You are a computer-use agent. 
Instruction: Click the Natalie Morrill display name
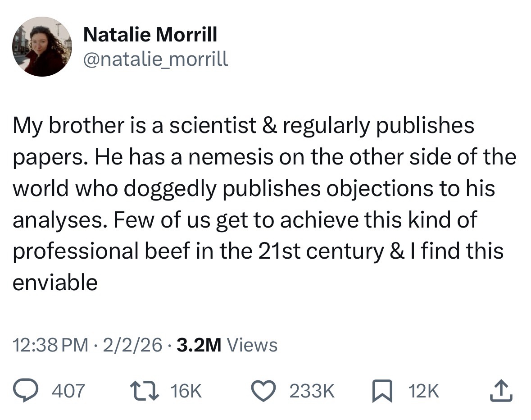[150, 35]
